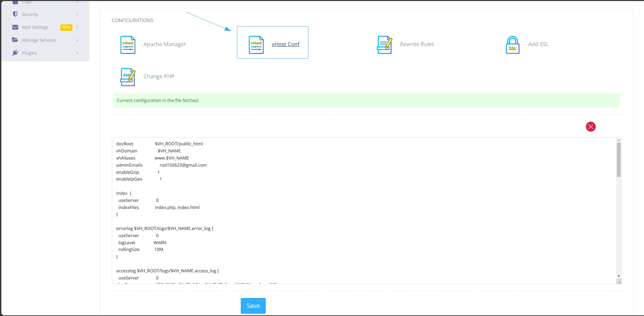Click the Change PHP file icon
This screenshot has width=644, height=316.
(x=128, y=77)
